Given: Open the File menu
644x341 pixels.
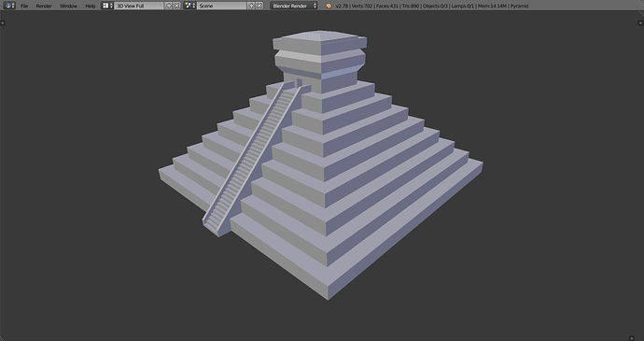Looking at the screenshot, I should [24, 6].
